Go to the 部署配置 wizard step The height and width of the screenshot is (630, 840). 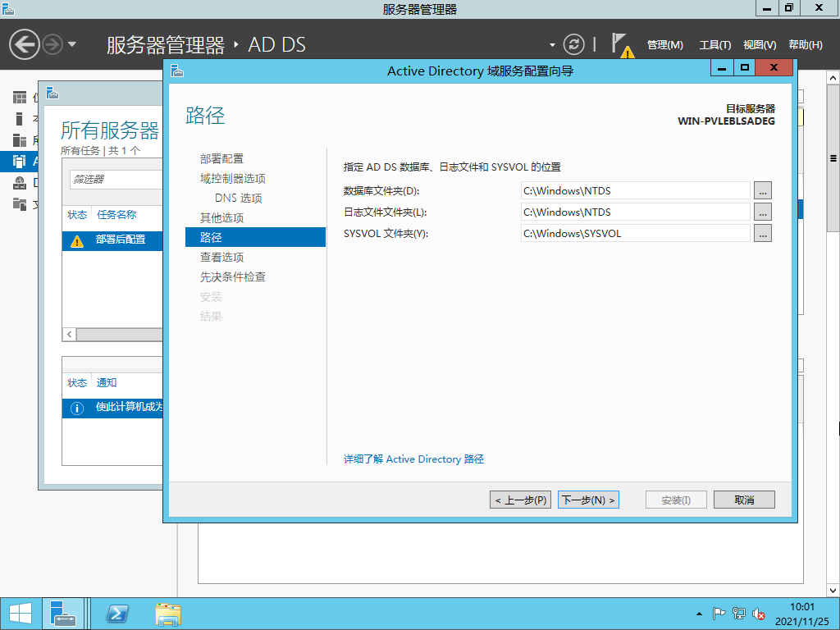pyautogui.click(x=221, y=158)
